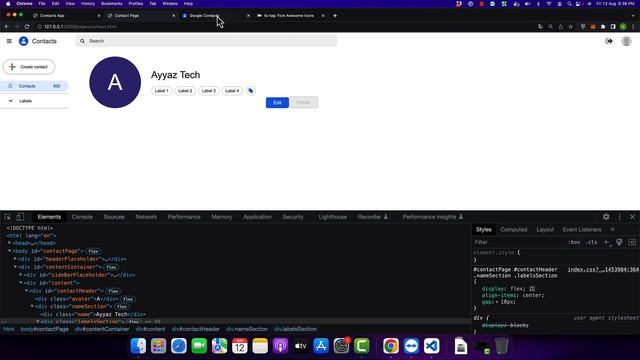The height and width of the screenshot is (360, 640).
Task: Toggle the flex badge on avatar div
Action: click(128, 299)
